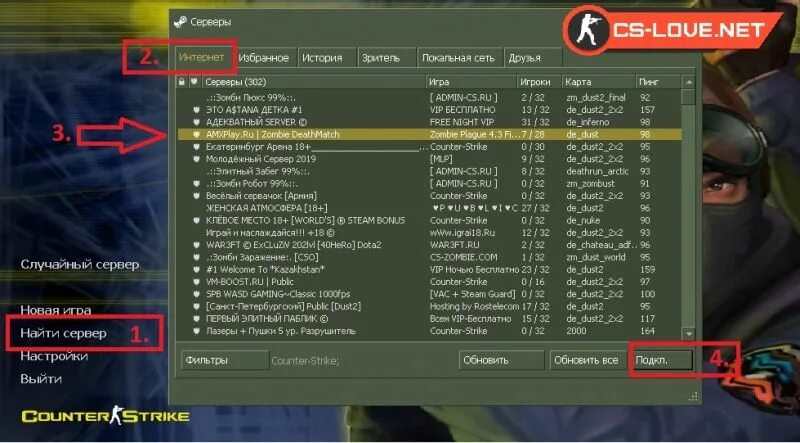Click map name zm_dust_world
This screenshot has width=800, height=443.
click(x=595, y=257)
